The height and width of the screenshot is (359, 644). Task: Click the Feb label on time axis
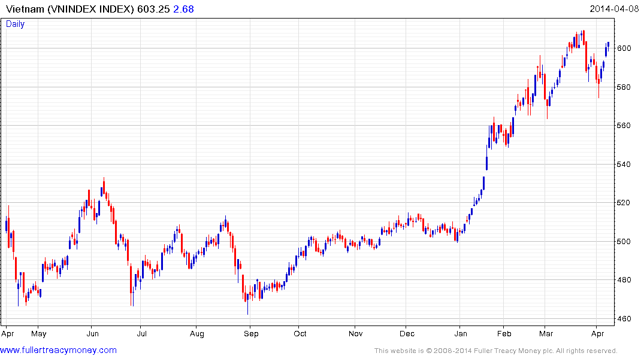(504, 333)
